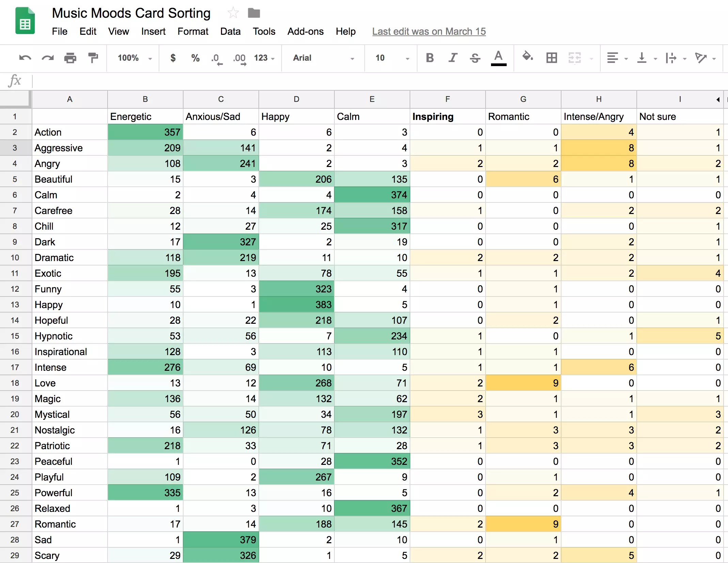This screenshot has height=563, width=728.
Task: Click the Move to folder icon
Action: [x=254, y=13]
